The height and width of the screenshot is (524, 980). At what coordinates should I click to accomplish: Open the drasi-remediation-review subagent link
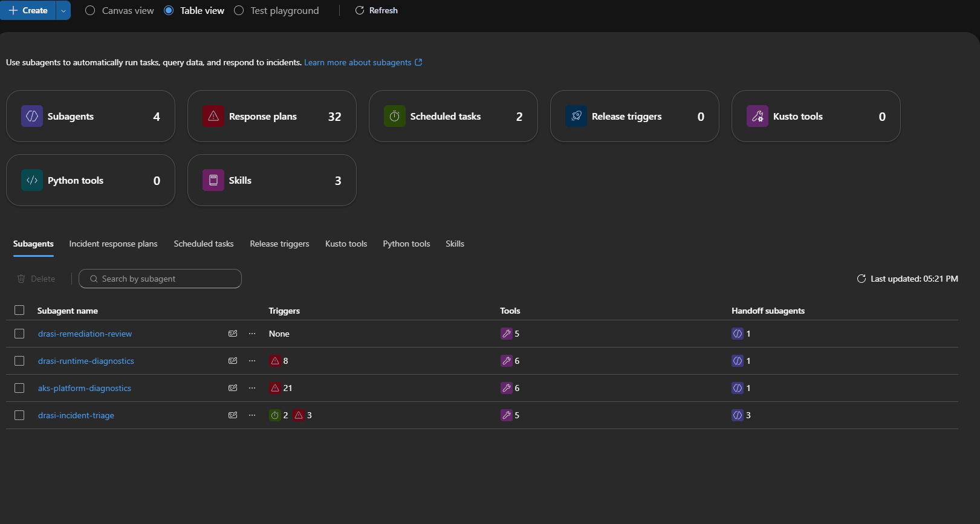pos(85,334)
